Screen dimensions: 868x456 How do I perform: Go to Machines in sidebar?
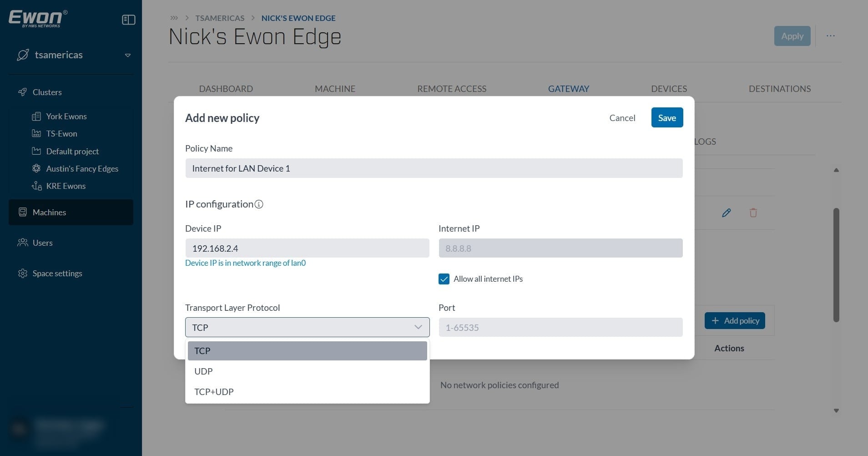(x=71, y=213)
